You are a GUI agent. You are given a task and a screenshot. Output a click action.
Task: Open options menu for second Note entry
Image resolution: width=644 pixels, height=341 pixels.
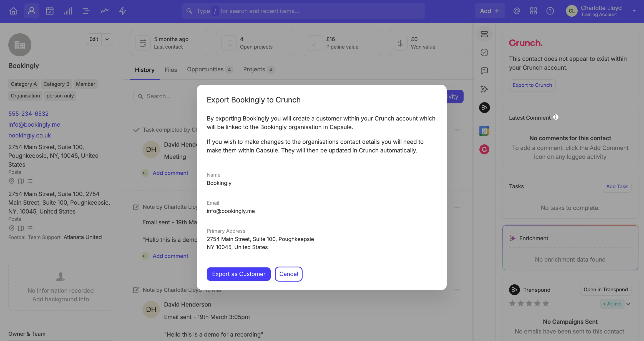coord(457,290)
